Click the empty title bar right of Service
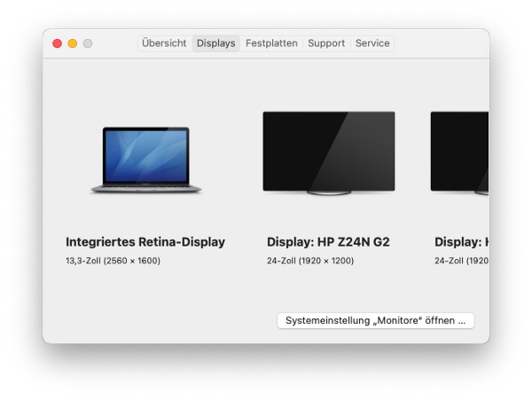This screenshot has height=400, width=532. coord(439,43)
